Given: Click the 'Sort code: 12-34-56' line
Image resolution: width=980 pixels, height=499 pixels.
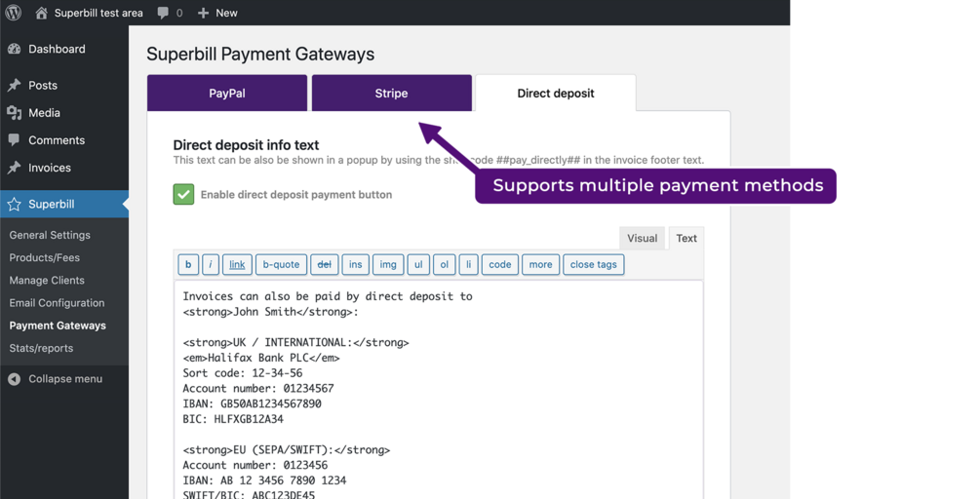Looking at the screenshot, I should pyautogui.click(x=243, y=373).
